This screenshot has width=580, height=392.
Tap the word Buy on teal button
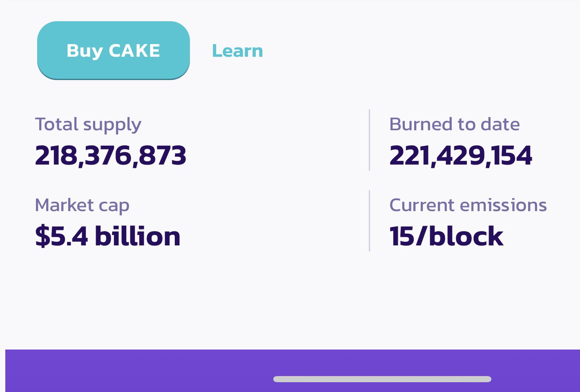tap(85, 51)
